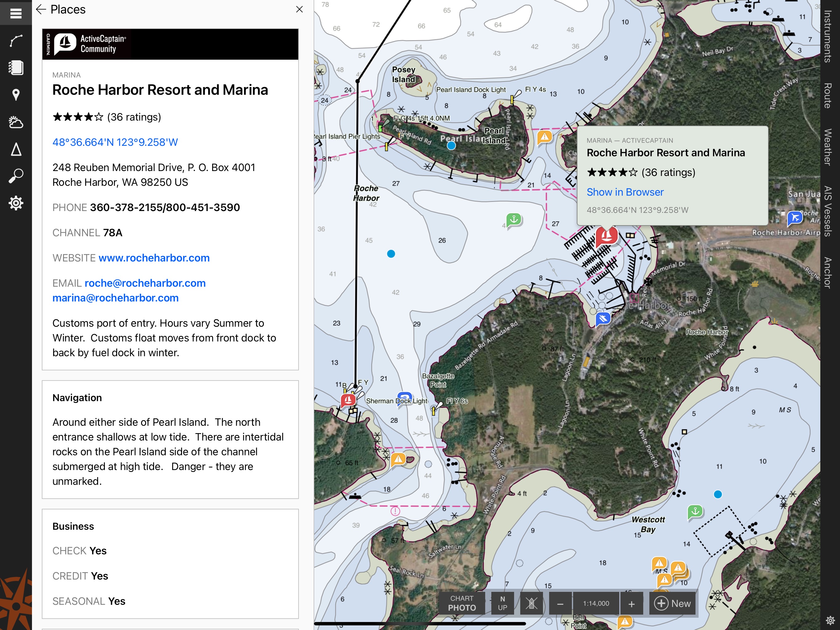Viewport: 840px width, 630px height.
Task: Open the Instruments side tab
Action: pyautogui.click(x=828, y=37)
